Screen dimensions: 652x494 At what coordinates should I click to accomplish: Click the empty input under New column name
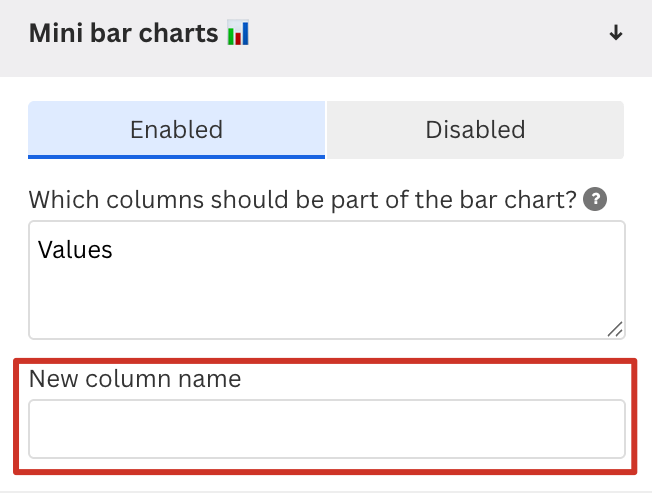coord(326,429)
